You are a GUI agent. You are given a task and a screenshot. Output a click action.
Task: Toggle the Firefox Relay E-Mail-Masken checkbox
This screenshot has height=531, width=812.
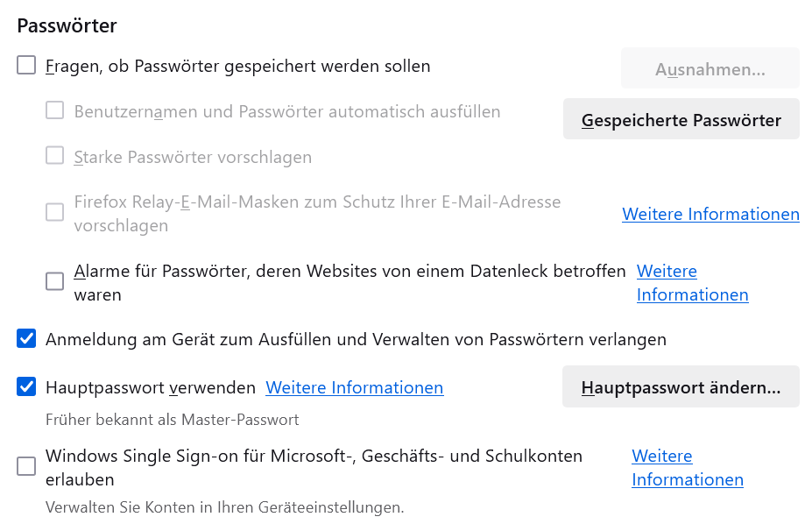[55, 212]
